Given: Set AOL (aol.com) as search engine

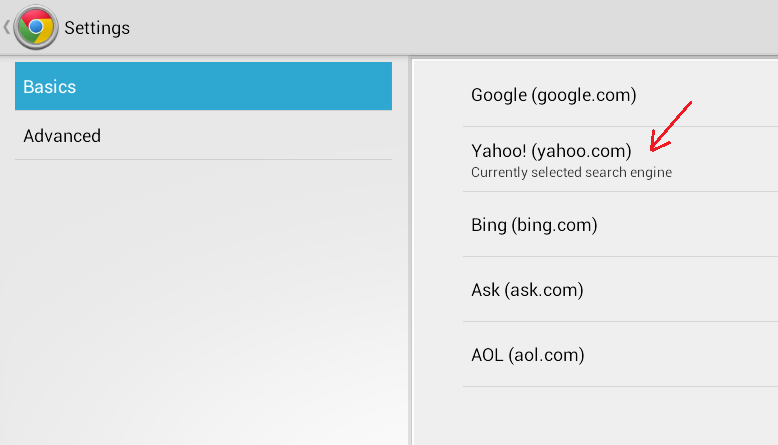Looking at the screenshot, I should (x=620, y=354).
